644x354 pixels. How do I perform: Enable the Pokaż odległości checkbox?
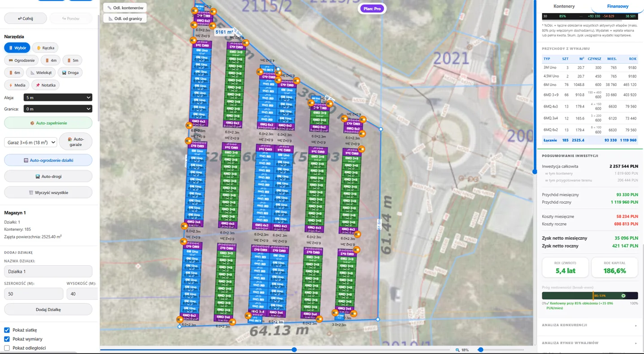pos(7,348)
